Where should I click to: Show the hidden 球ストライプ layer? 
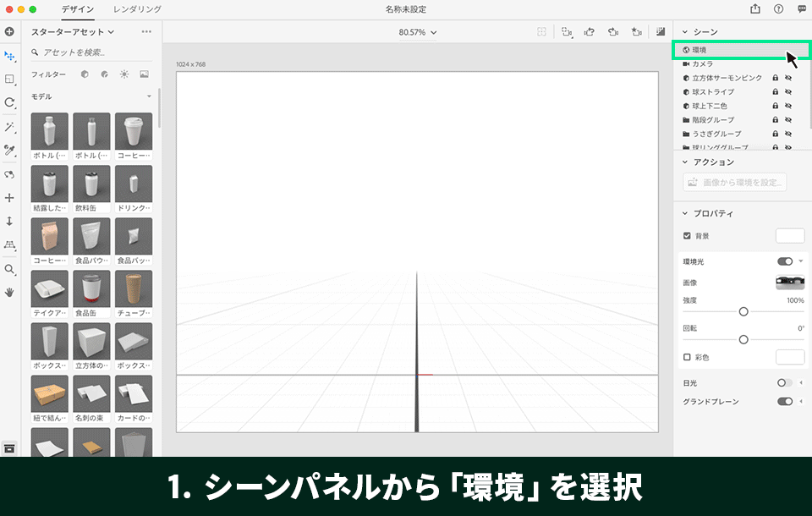[x=788, y=91]
